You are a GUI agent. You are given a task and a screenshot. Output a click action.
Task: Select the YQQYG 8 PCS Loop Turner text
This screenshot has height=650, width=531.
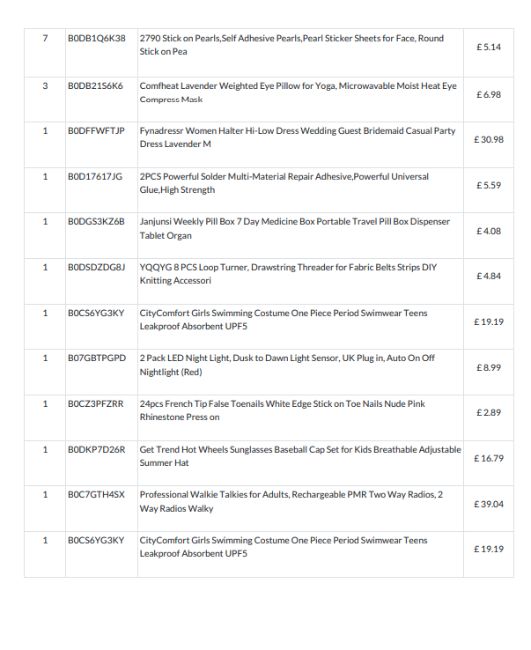point(288,274)
